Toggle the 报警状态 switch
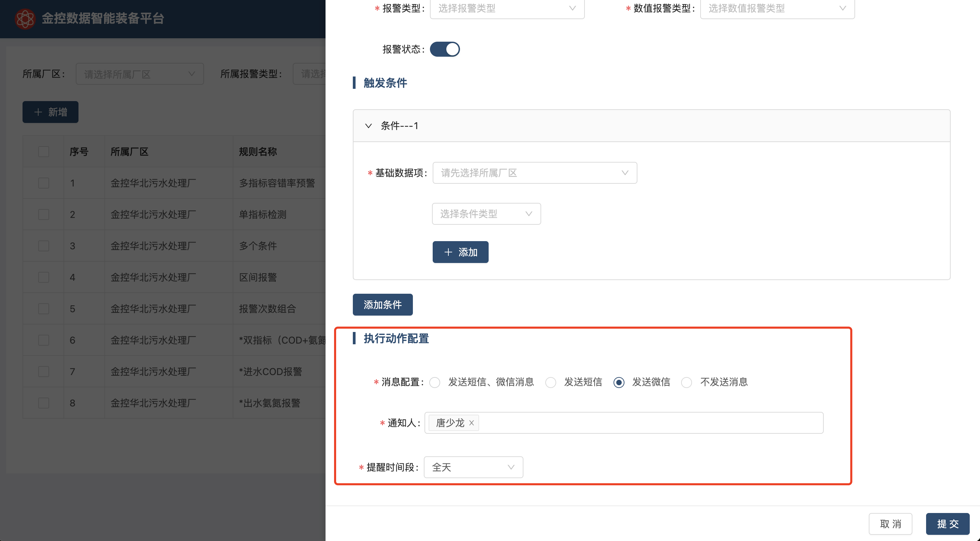Viewport: 980px width, 541px height. [x=445, y=50]
